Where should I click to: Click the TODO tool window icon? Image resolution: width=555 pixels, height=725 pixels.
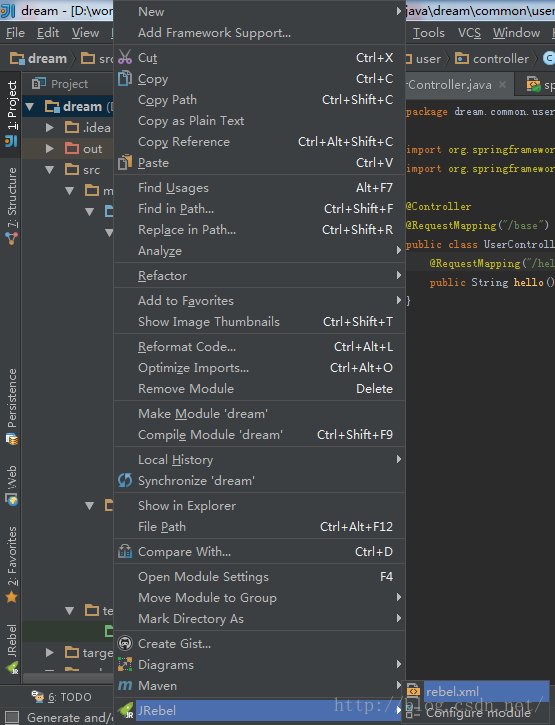[37, 696]
